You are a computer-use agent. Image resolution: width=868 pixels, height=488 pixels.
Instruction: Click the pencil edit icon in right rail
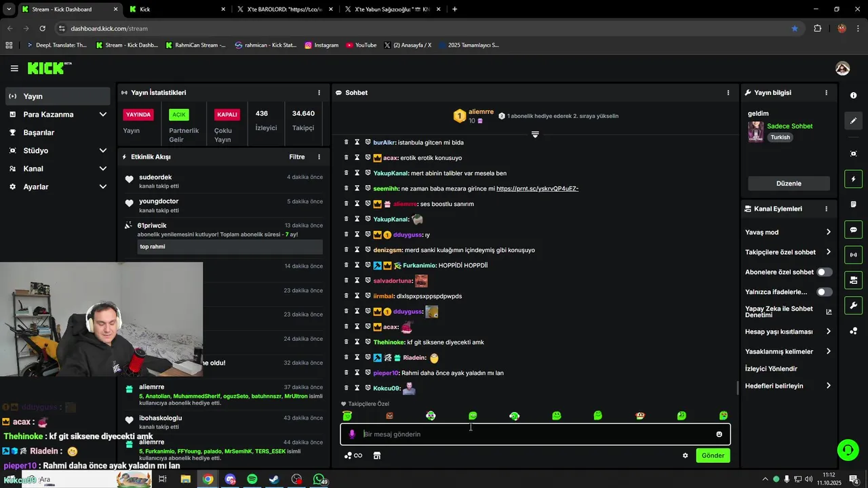click(854, 121)
